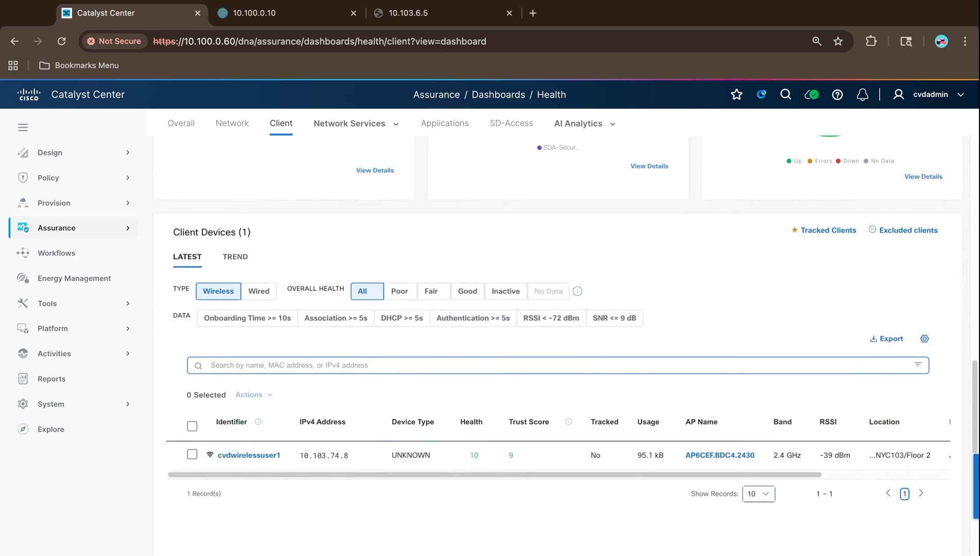Switch to the Applications tab
The width and height of the screenshot is (980, 556).
click(x=445, y=123)
